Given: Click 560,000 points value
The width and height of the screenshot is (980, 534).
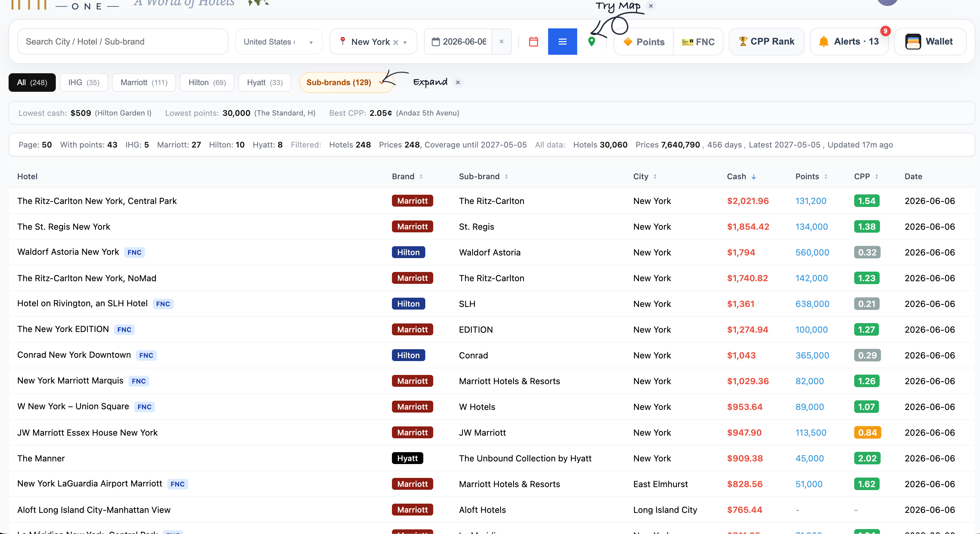Looking at the screenshot, I should point(812,252).
